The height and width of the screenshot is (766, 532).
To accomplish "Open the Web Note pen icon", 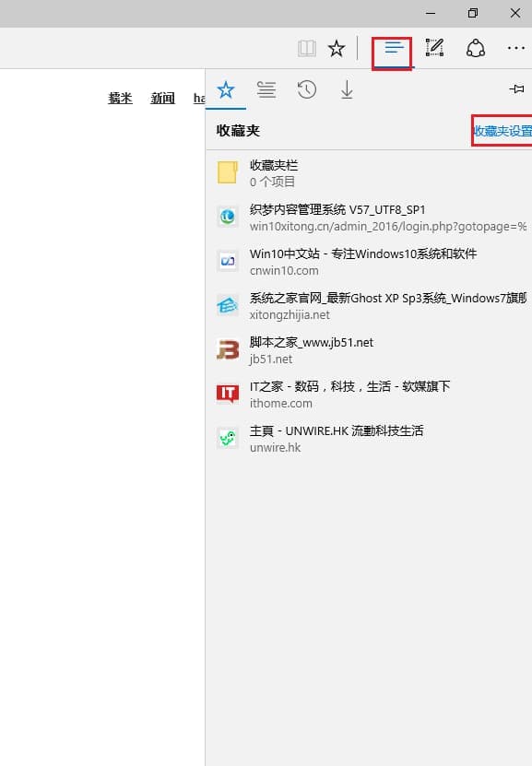I will (434, 48).
